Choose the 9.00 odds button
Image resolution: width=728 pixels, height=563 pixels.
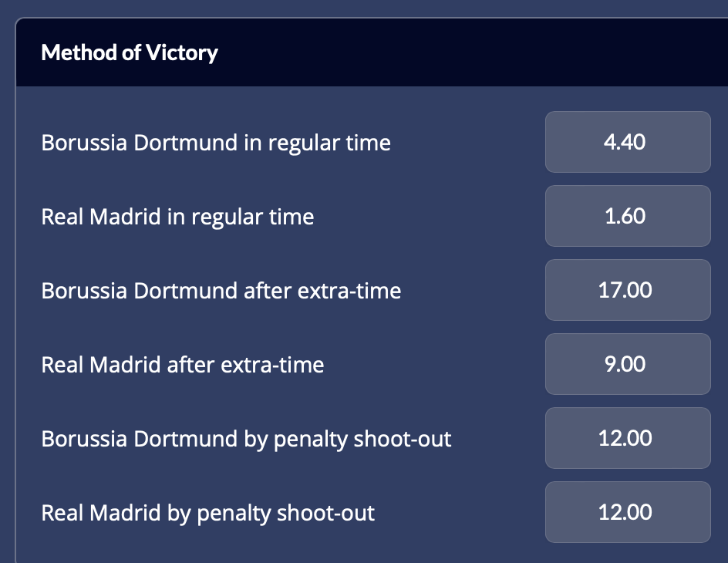click(x=627, y=364)
